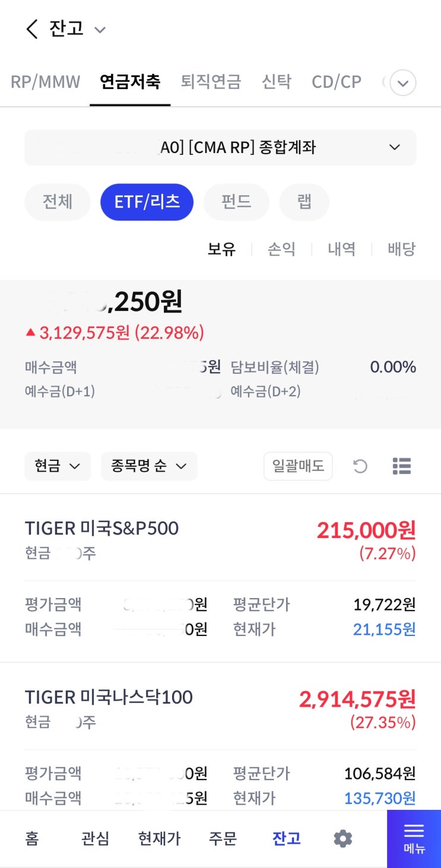The width and height of the screenshot is (441, 868).
Task: Open the 메뉴 hamburger menu
Action: click(x=414, y=838)
